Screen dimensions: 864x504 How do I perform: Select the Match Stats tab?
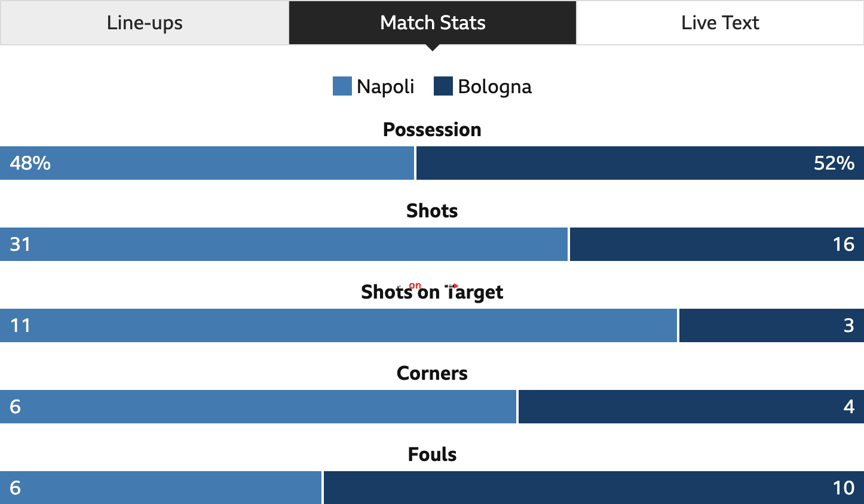tap(433, 23)
